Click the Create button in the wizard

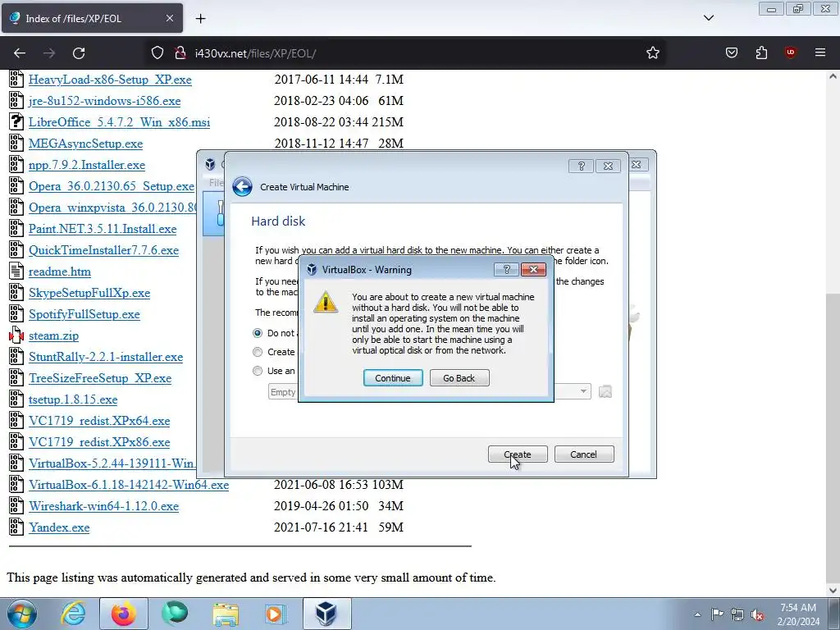click(x=518, y=454)
